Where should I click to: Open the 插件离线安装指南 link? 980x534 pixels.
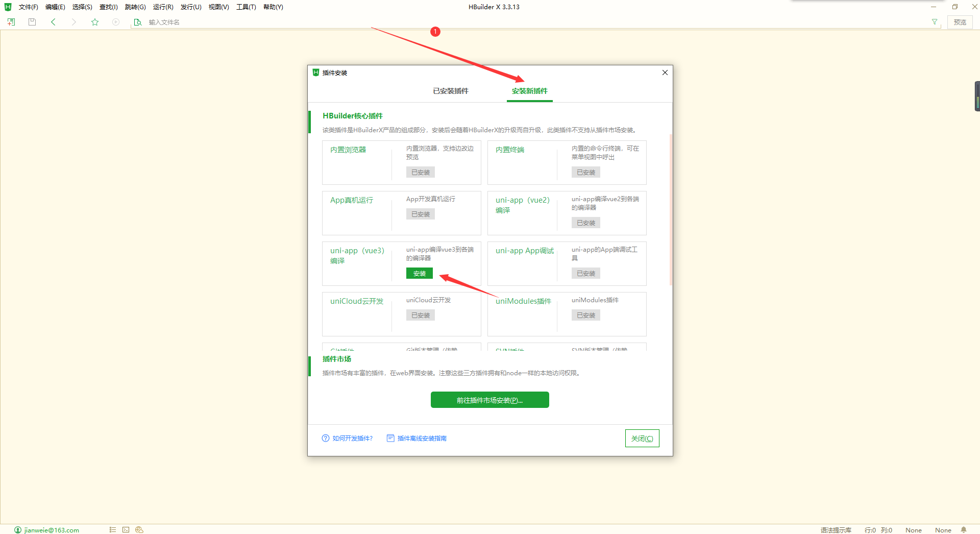[x=422, y=438]
